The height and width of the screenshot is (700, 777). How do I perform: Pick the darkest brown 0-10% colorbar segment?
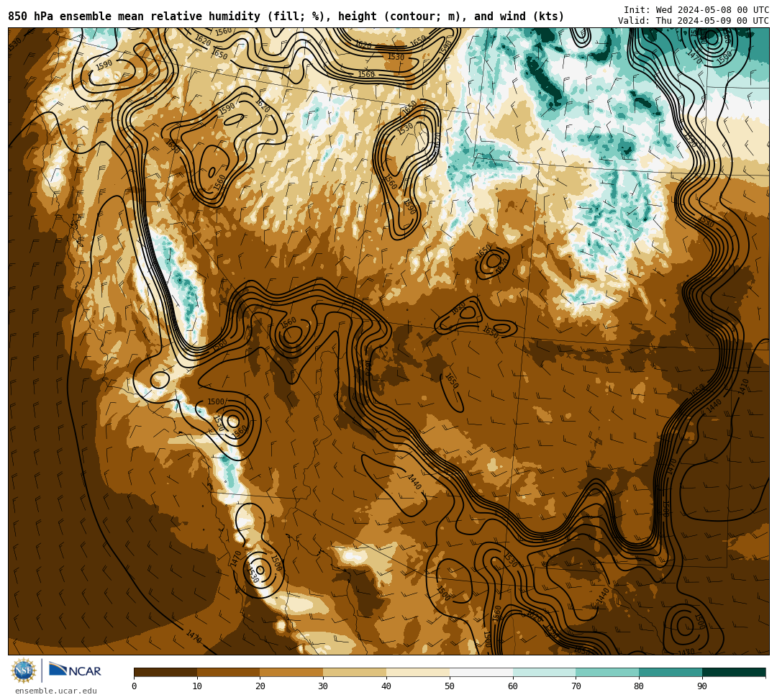pos(165,672)
